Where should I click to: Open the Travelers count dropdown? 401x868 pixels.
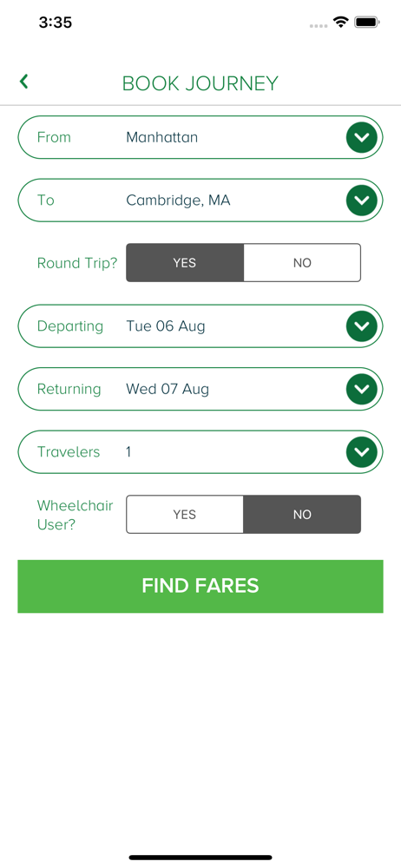200,452
